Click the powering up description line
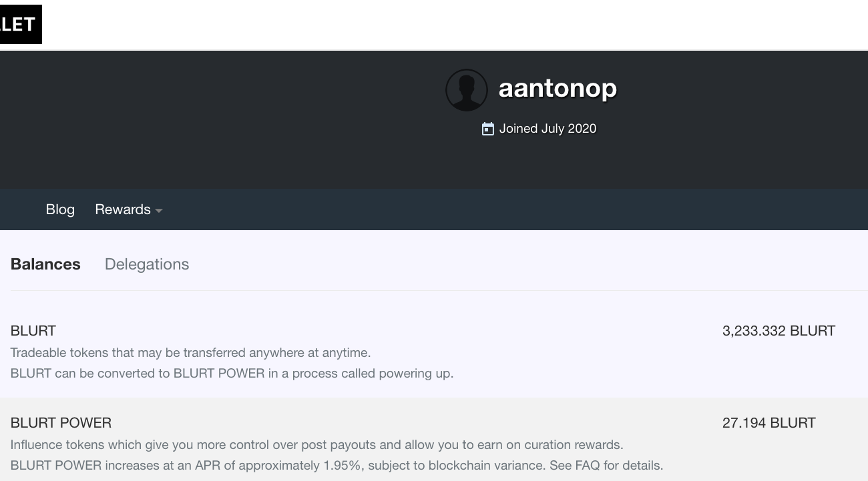The width and height of the screenshot is (868, 481). pos(232,373)
